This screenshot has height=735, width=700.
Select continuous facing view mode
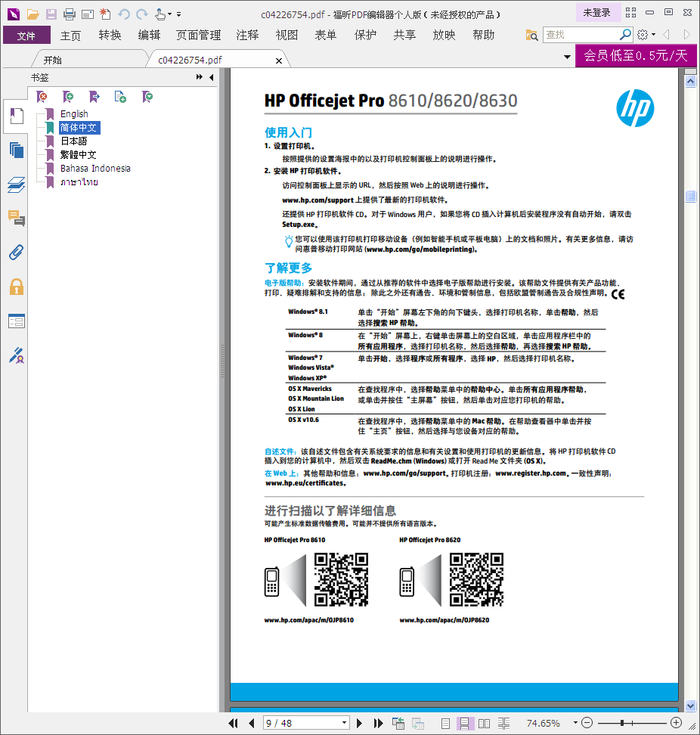pos(503,724)
